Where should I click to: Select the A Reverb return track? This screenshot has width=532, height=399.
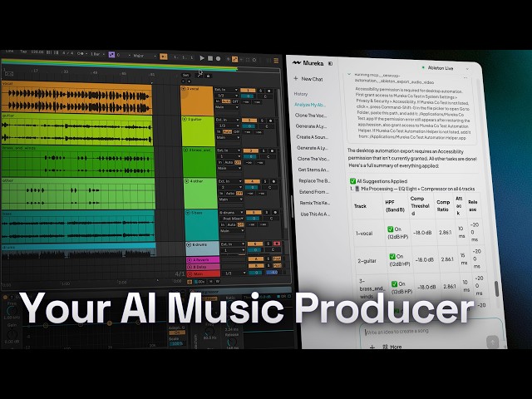point(203,260)
